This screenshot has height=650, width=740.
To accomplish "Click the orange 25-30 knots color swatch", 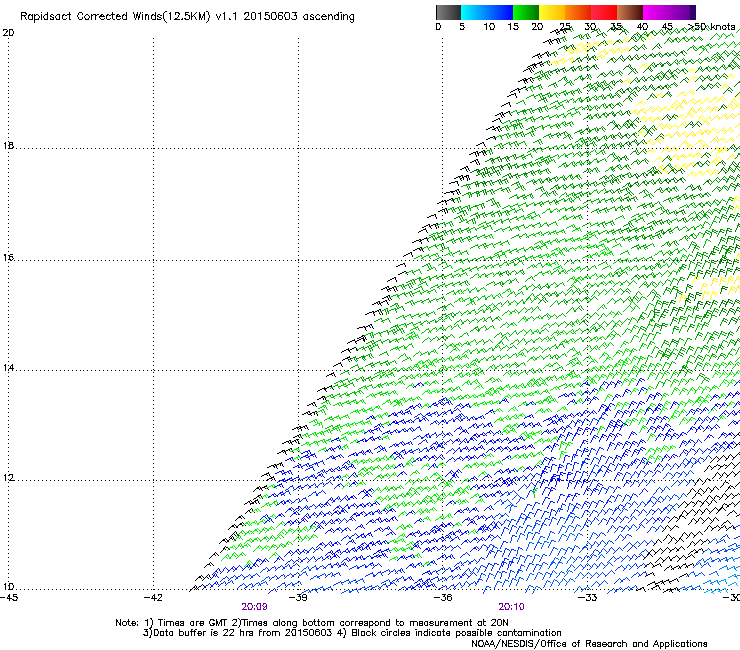I will [578, 12].
